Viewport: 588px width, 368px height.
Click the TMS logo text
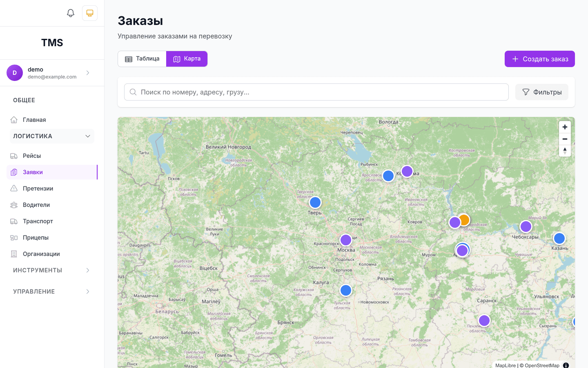click(x=52, y=43)
